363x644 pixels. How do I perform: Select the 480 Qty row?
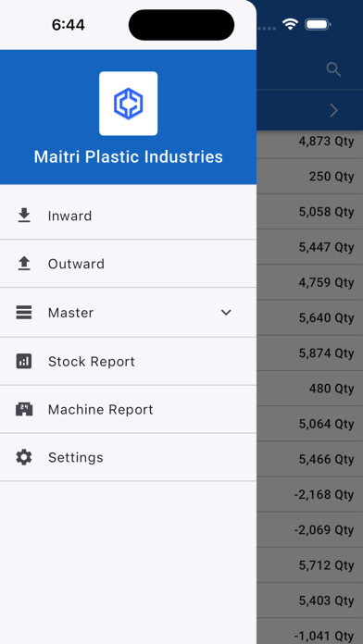(x=310, y=388)
